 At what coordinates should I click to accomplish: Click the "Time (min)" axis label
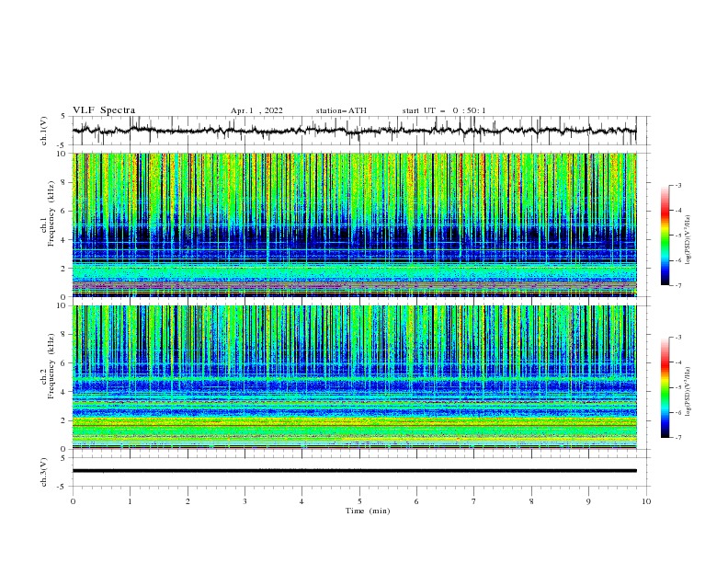click(x=368, y=511)
